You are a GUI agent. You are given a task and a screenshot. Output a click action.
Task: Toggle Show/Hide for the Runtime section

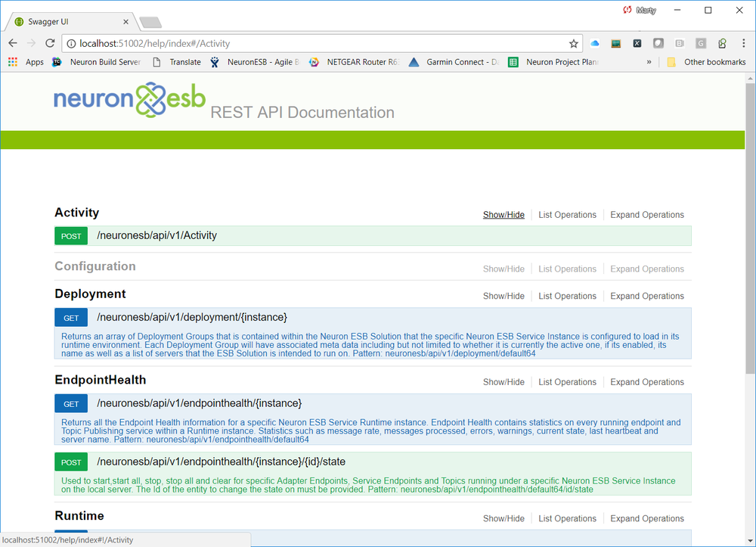(x=503, y=518)
